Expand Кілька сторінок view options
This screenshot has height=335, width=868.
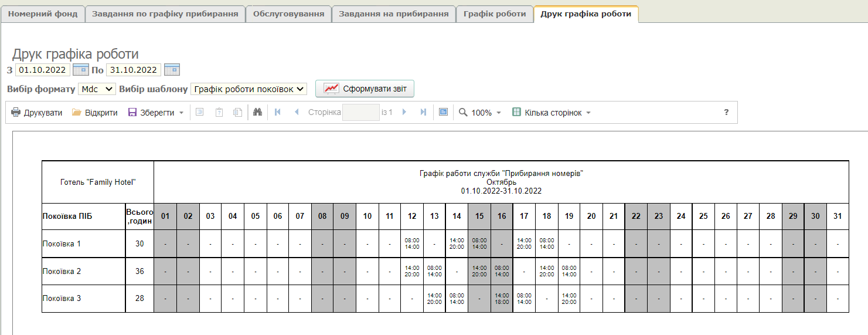click(552, 113)
